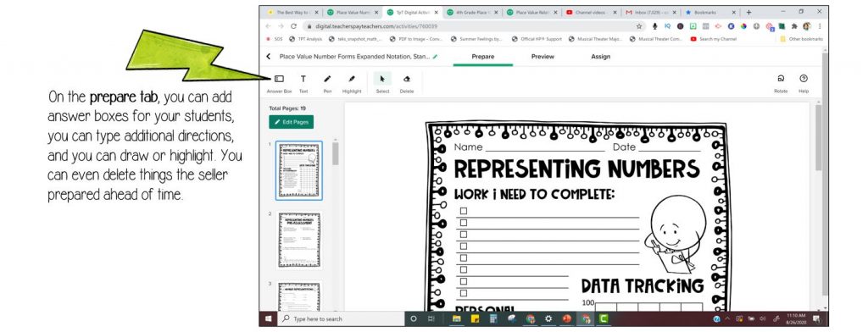This screenshot has height=332, width=868.
Task: Choose the Pen drawing tool
Action: 327,84
